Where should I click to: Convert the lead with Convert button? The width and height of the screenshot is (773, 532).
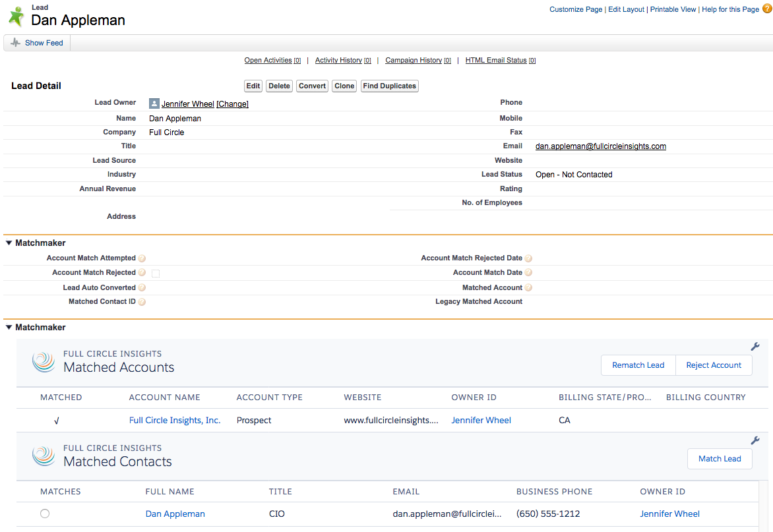pos(312,86)
